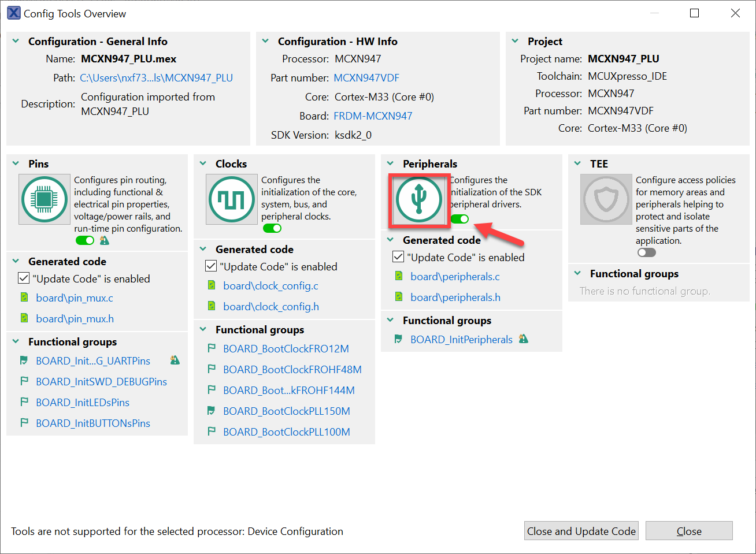Open the Peripherals tool icon

pos(419,199)
